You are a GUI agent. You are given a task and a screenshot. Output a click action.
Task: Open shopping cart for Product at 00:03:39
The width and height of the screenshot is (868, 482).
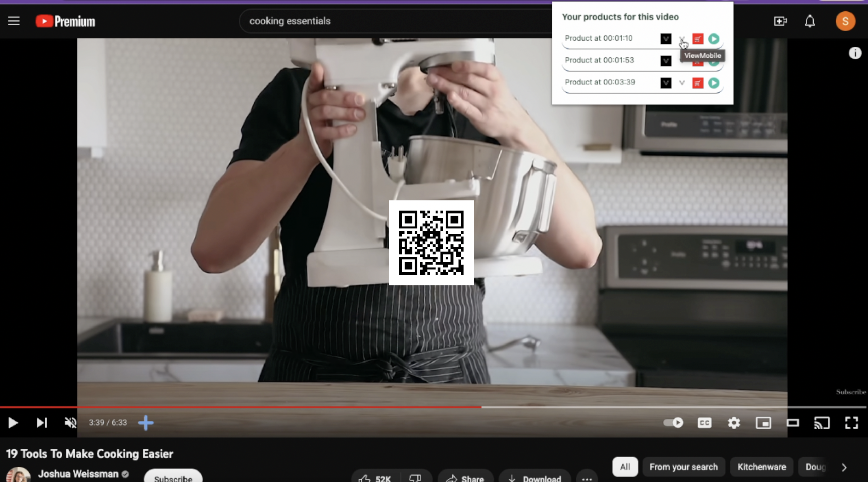tap(698, 83)
